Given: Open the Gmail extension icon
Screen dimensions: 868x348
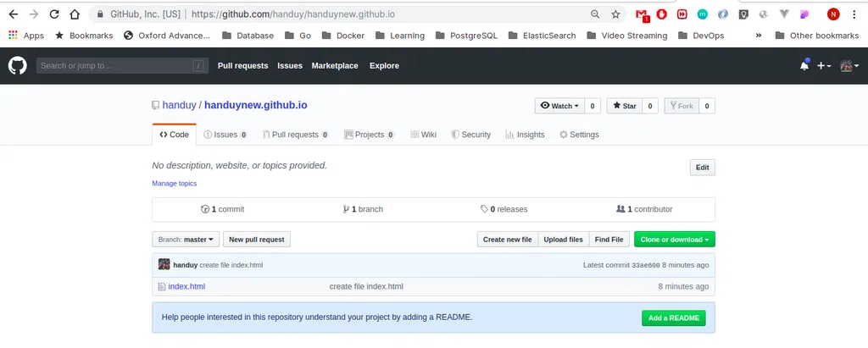Looking at the screenshot, I should click(x=642, y=15).
